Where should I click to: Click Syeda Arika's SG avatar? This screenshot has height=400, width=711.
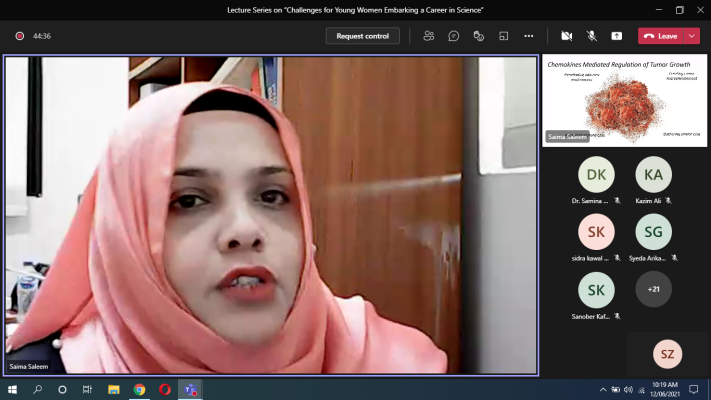pyautogui.click(x=654, y=232)
